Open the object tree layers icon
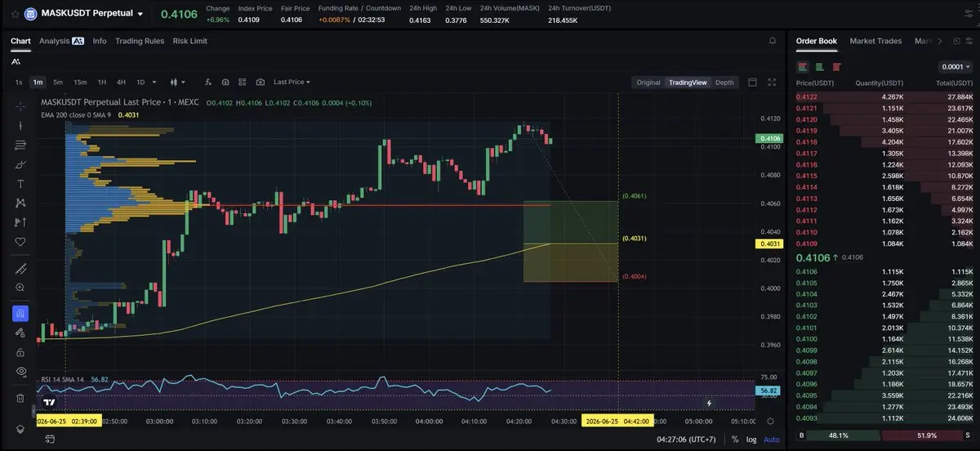 (20, 430)
